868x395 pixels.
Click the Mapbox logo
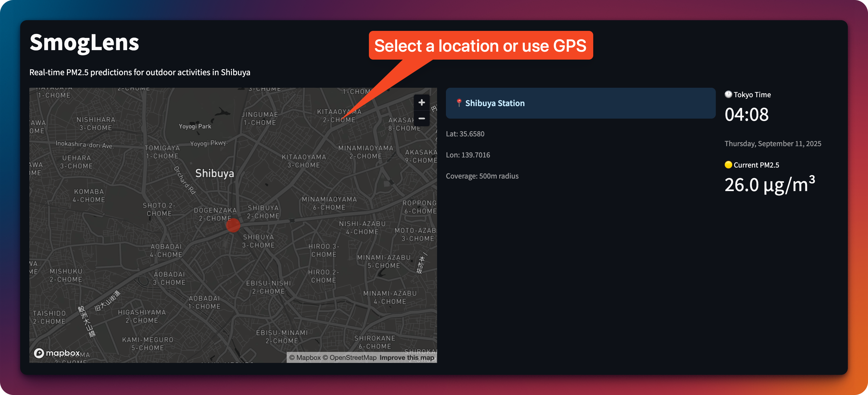click(57, 353)
